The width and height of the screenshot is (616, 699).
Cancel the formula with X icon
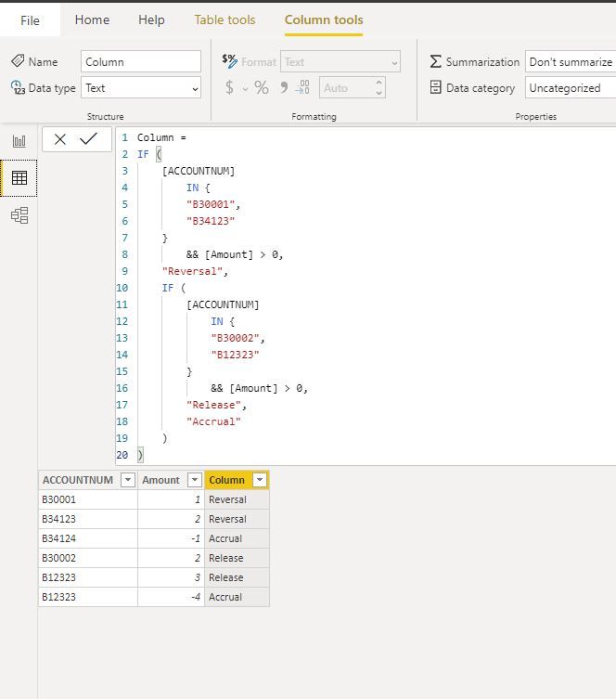[60, 139]
